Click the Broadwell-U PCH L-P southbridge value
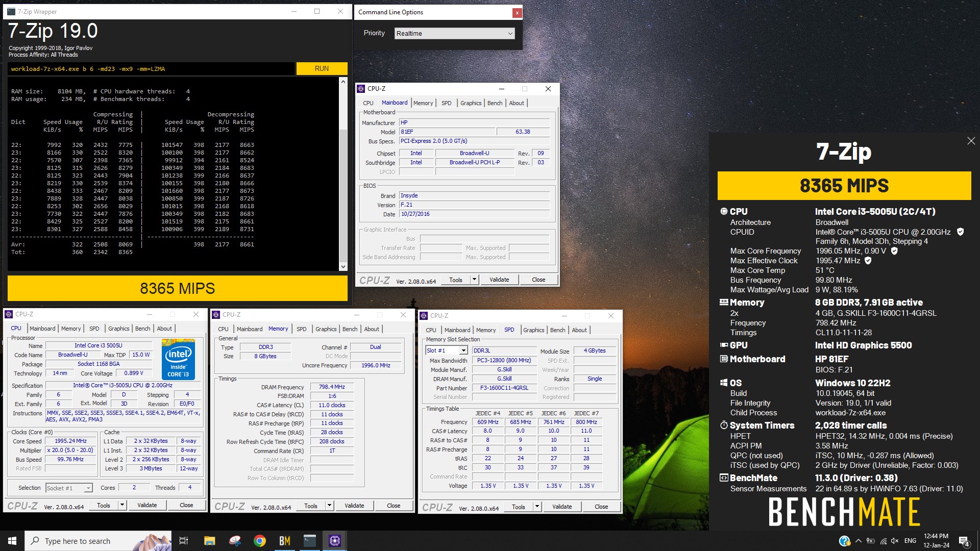 475,162
